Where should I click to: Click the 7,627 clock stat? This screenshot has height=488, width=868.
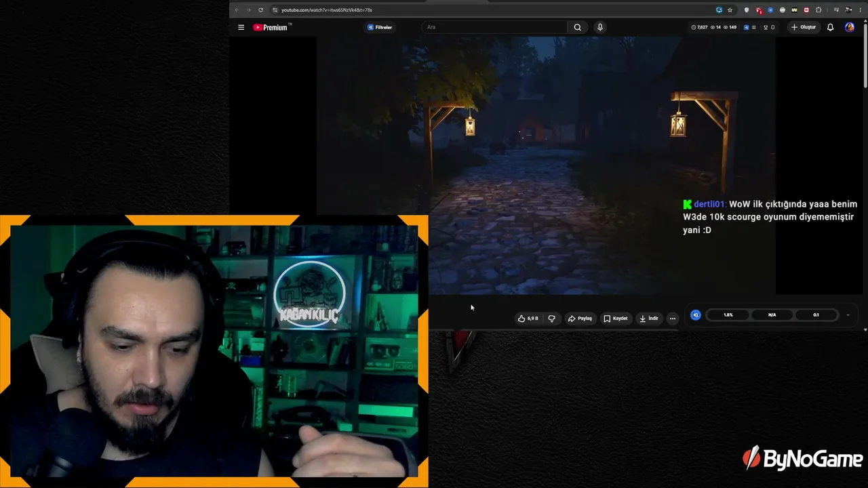(699, 27)
